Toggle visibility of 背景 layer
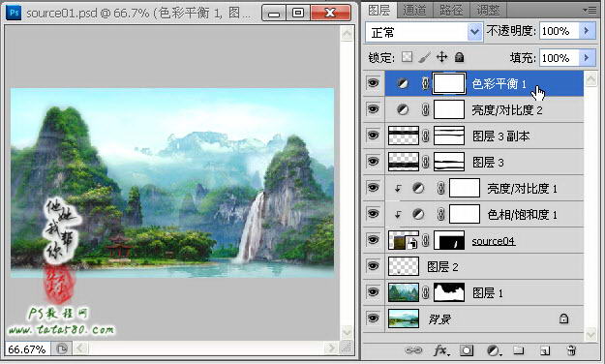The height and width of the screenshot is (364, 605). (x=373, y=318)
